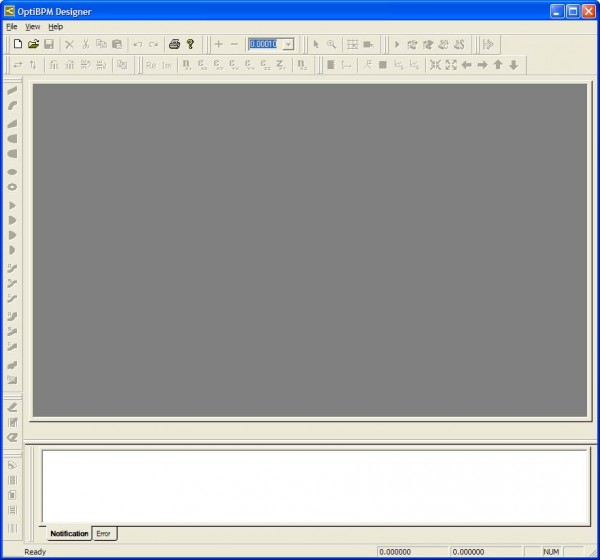Viewport: 600px width, 560px height.
Task: Click the plus zoom-in icon
Action: [x=218, y=44]
